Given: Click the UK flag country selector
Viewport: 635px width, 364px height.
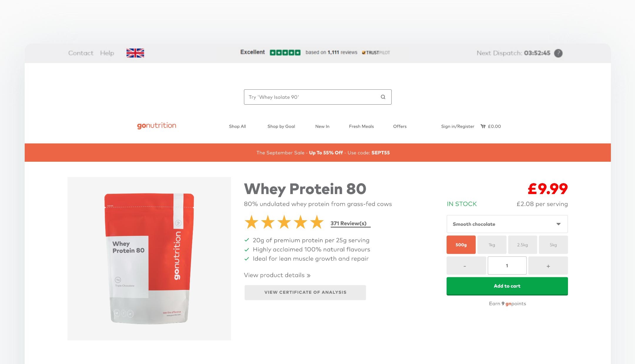Looking at the screenshot, I should pos(135,53).
